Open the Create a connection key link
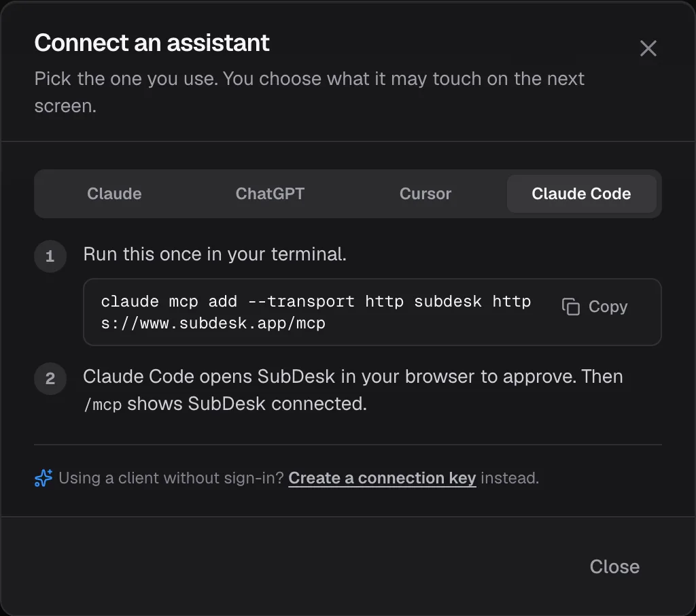 point(382,478)
